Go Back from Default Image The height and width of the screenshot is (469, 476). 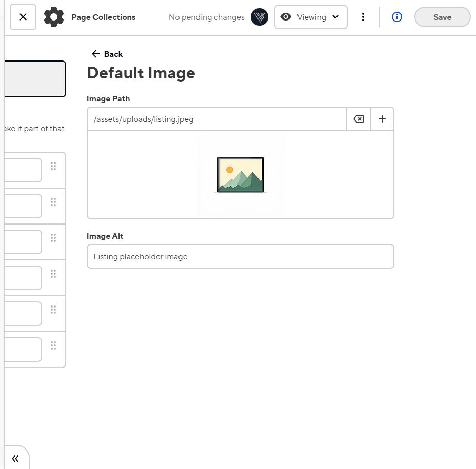(107, 54)
